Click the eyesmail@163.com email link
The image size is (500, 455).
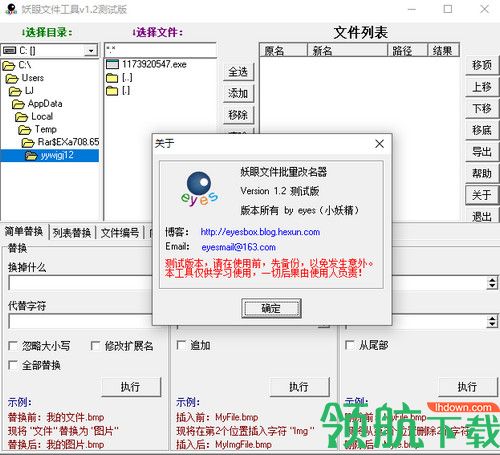point(239,247)
